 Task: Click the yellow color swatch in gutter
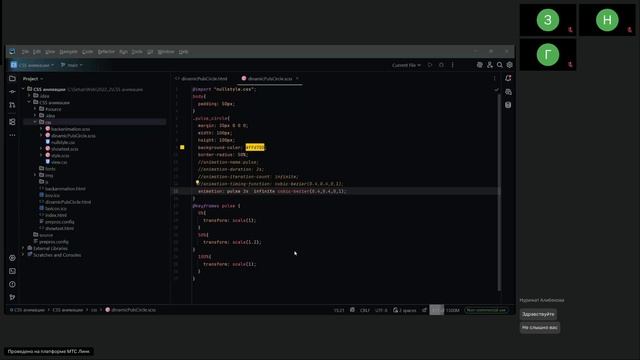pos(182,147)
